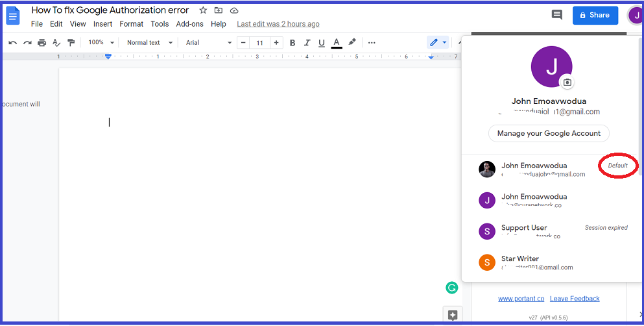
Task: Click Manage your Google Account button
Action: (549, 133)
